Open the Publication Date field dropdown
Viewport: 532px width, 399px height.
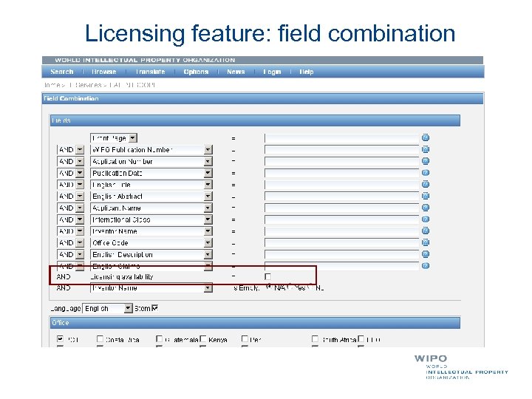tap(208, 173)
